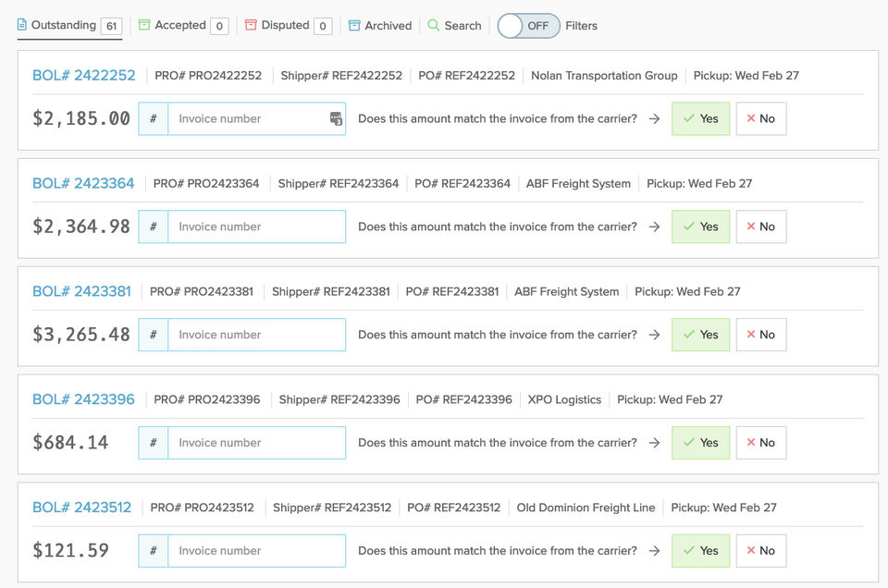Click the Disputed red box icon
Viewport: 888px width, 588px height.
click(x=251, y=26)
